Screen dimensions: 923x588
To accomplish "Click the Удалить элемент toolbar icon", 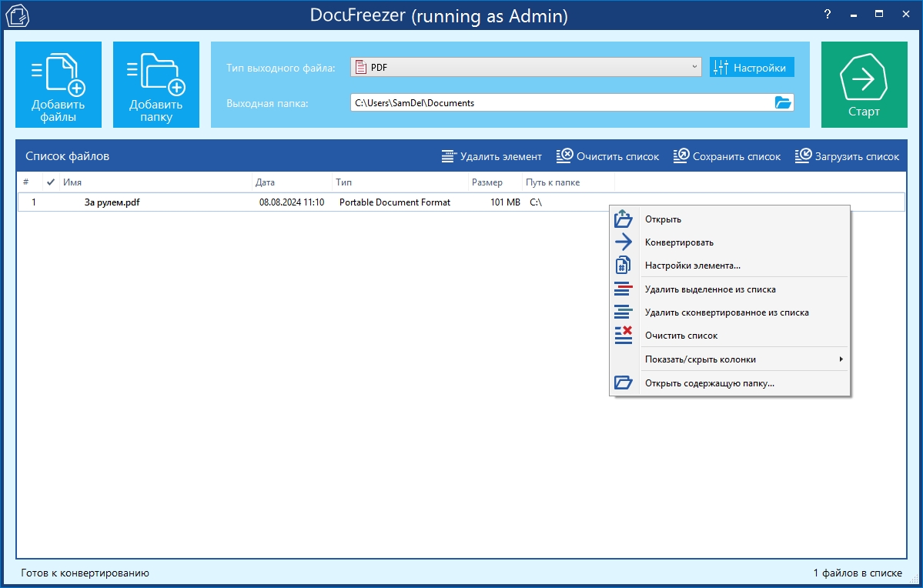I will [x=449, y=156].
